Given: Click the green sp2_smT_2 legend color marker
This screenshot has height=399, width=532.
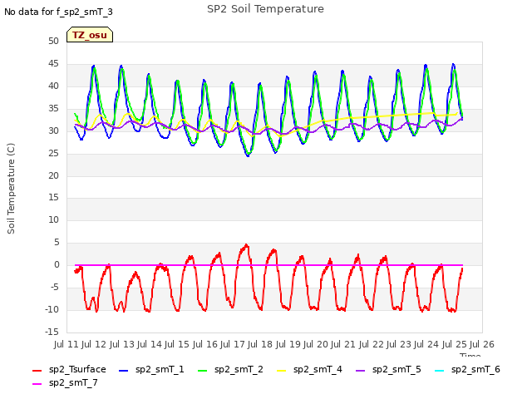Looking at the screenshot, I should click(x=203, y=371).
